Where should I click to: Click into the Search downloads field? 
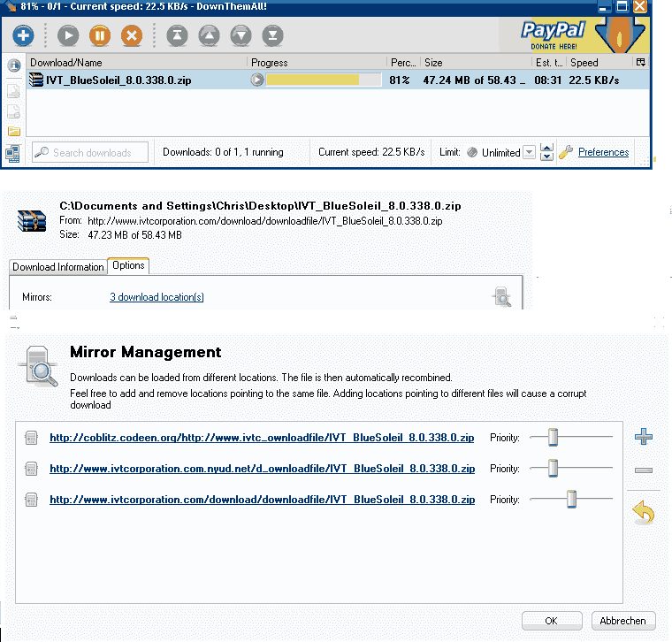(x=90, y=152)
